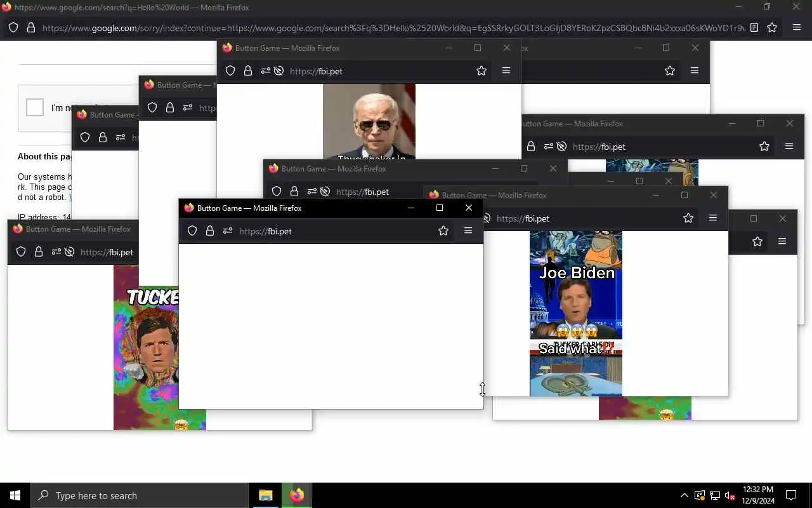Click fbi.pet URL in Tucker psychedelic window
The image size is (812, 508).
coord(107,252)
